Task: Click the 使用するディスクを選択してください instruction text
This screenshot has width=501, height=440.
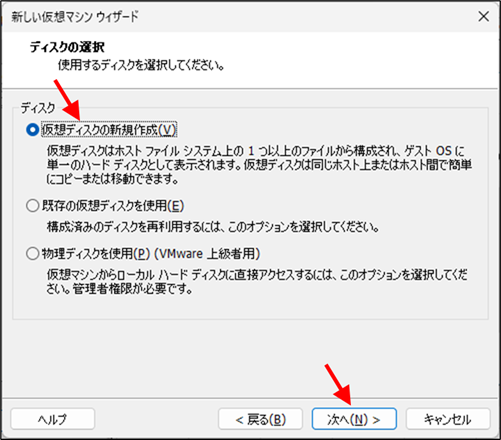Action: pyautogui.click(x=141, y=65)
